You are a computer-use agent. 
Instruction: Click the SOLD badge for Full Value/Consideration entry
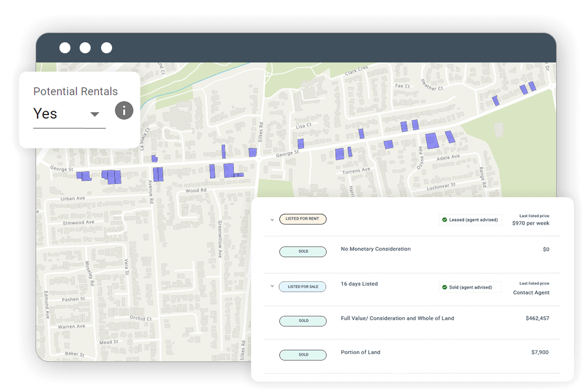pyautogui.click(x=303, y=320)
